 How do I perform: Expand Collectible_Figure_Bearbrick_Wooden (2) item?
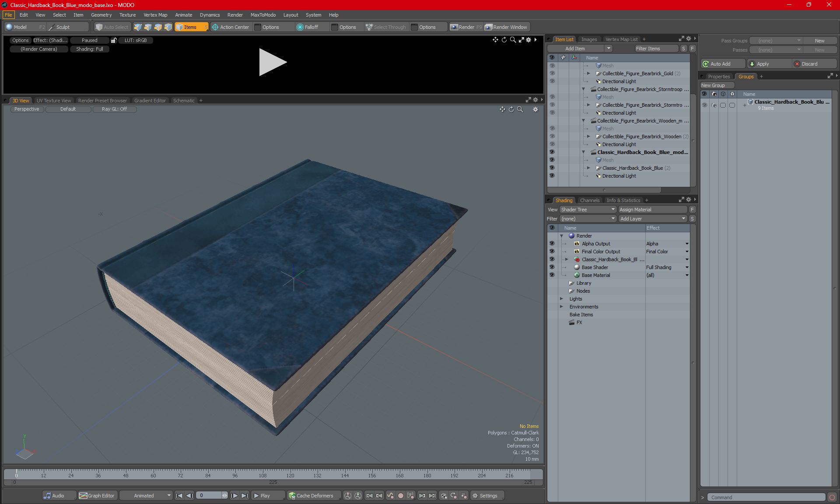(x=588, y=136)
